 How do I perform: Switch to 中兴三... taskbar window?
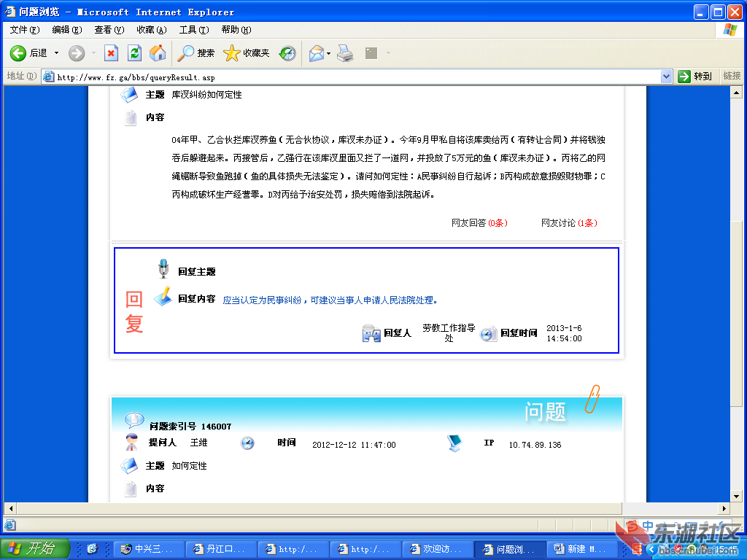149,549
